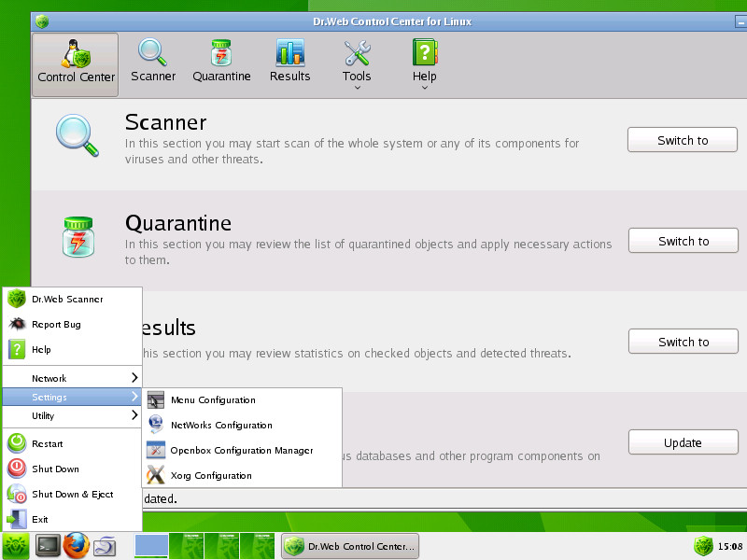Click the Help book toolbar icon
This screenshot has width=747, height=560.
[x=425, y=52]
